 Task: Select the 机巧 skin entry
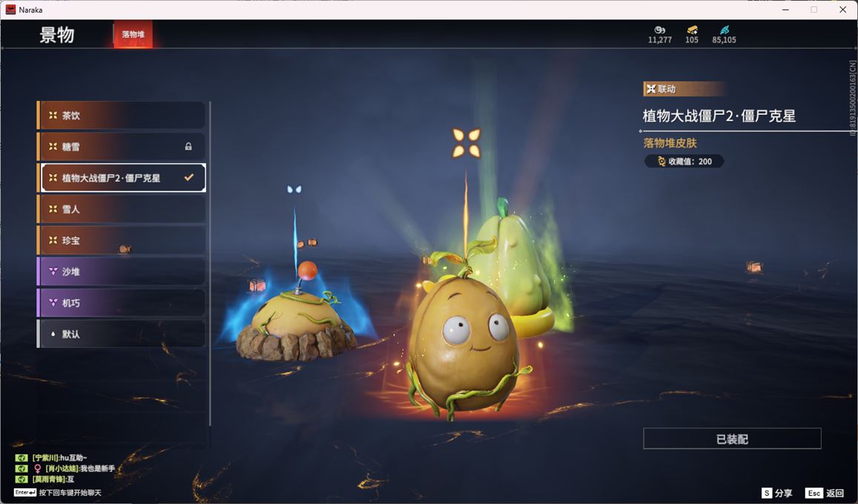pos(122,302)
